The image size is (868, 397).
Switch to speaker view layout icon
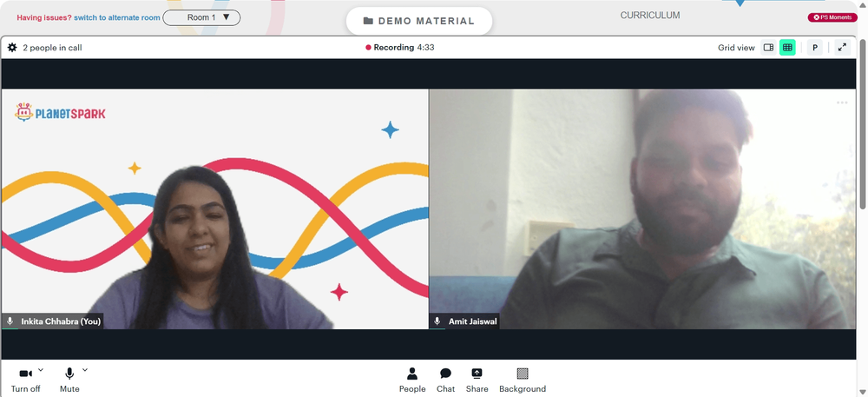[x=768, y=48]
